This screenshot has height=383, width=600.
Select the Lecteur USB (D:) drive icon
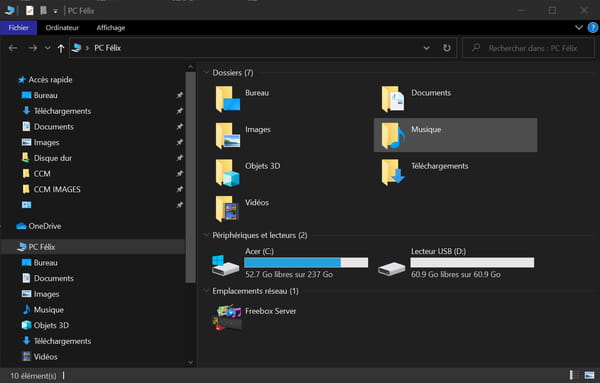[391, 268]
